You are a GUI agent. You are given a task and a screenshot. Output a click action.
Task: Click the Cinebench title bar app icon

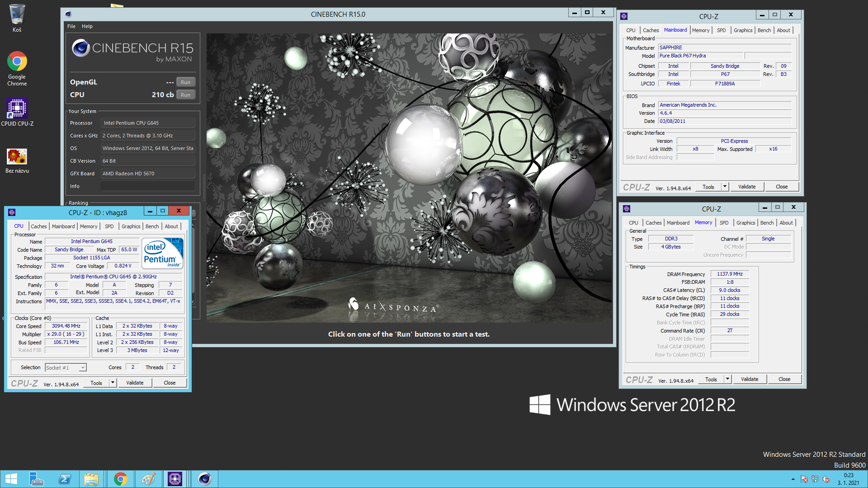pyautogui.click(x=68, y=14)
